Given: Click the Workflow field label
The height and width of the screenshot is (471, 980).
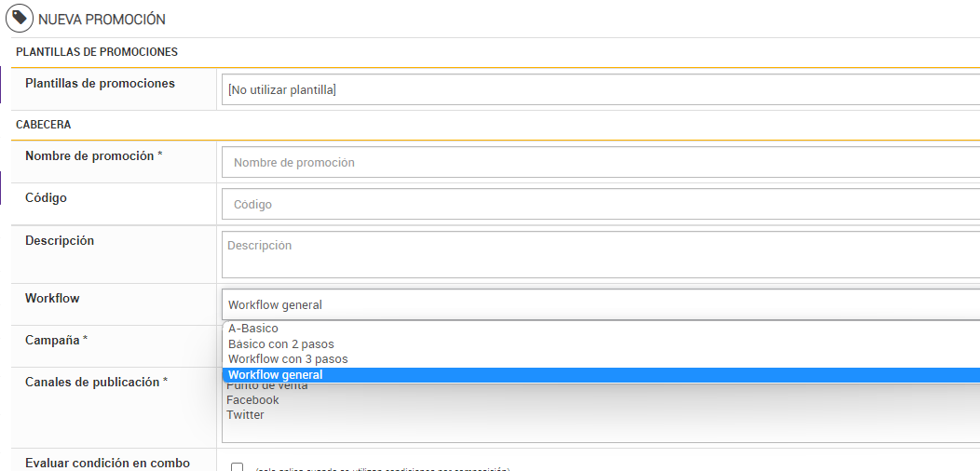Looking at the screenshot, I should [52, 299].
